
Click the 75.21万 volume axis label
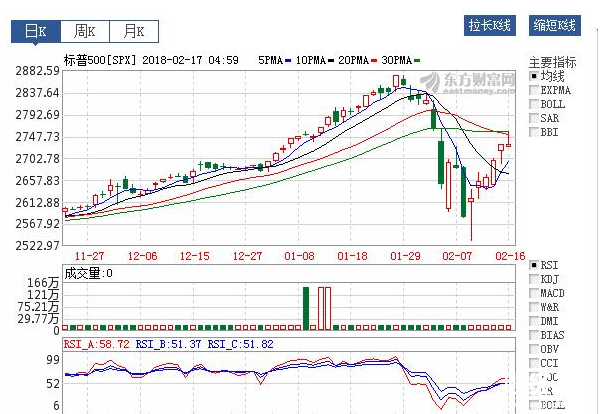tap(38, 306)
